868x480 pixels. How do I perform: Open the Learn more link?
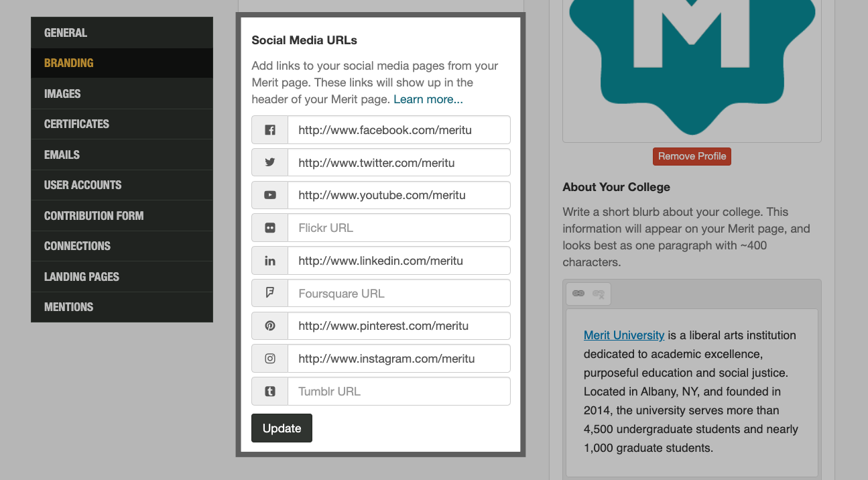point(428,100)
